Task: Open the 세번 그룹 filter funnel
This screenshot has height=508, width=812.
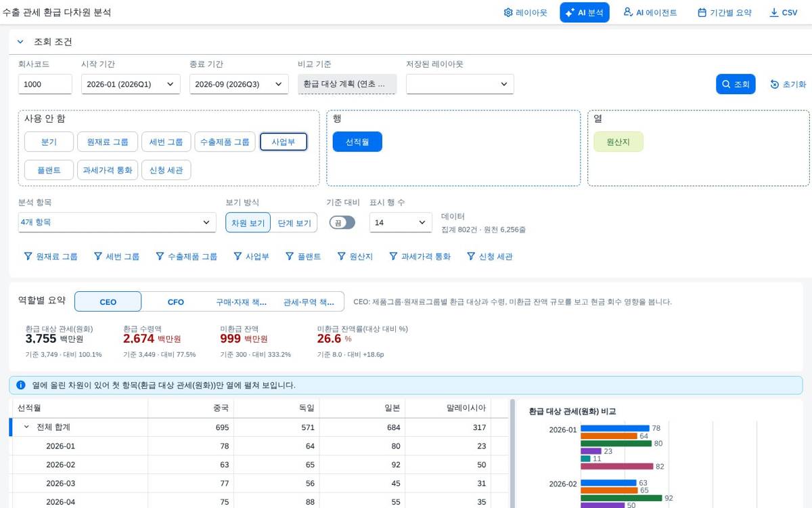Action: tap(98, 256)
